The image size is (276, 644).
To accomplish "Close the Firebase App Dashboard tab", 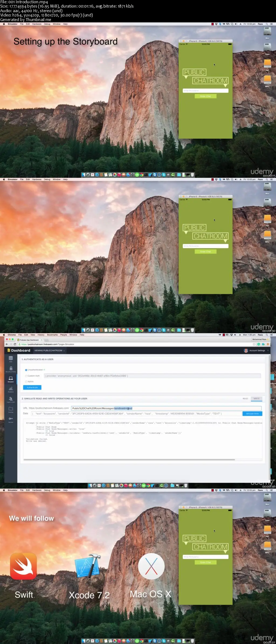I will coord(41,340).
